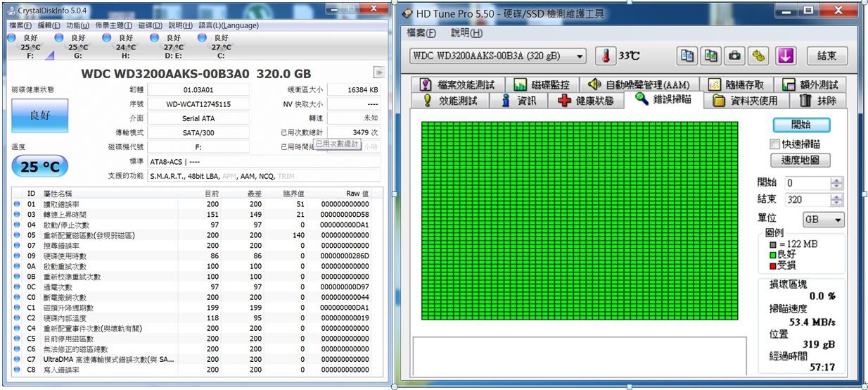Click the 結束 exit button
Image resolution: width=868 pixels, height=390 pixels.
click(x=827, y=56)
